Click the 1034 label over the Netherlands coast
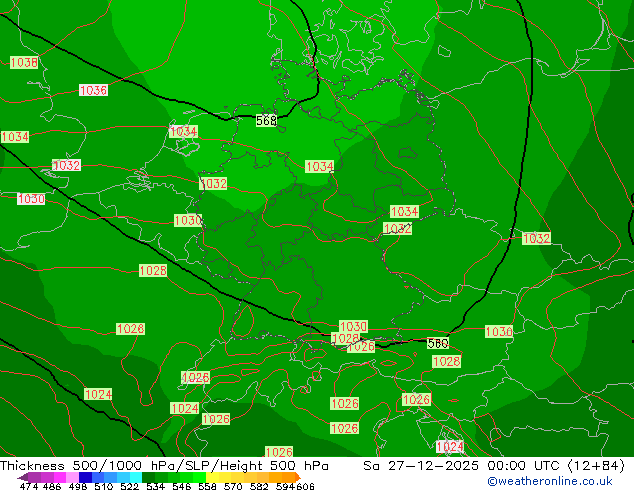 point(183,131)
